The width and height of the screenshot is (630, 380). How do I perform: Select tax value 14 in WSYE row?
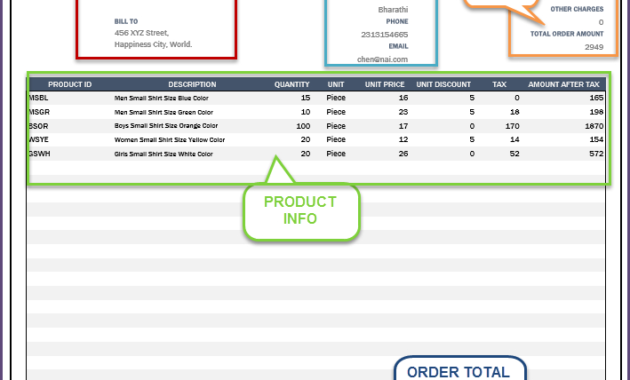click(x=515, y=139)
